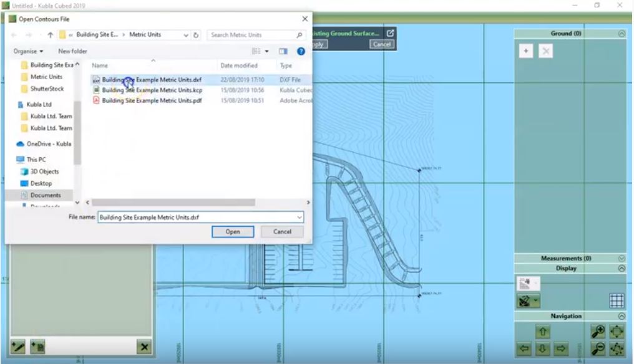Pan the view down with the arrow
Image resolution: width=634 pixels, height=364 pixels.
[x=543, y=348]
